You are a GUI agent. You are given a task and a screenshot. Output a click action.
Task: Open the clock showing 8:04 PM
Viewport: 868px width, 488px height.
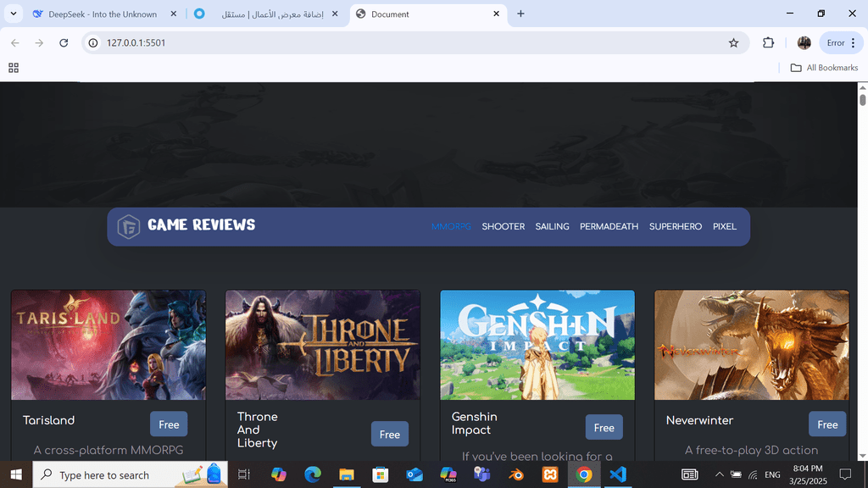coord(808,474)
